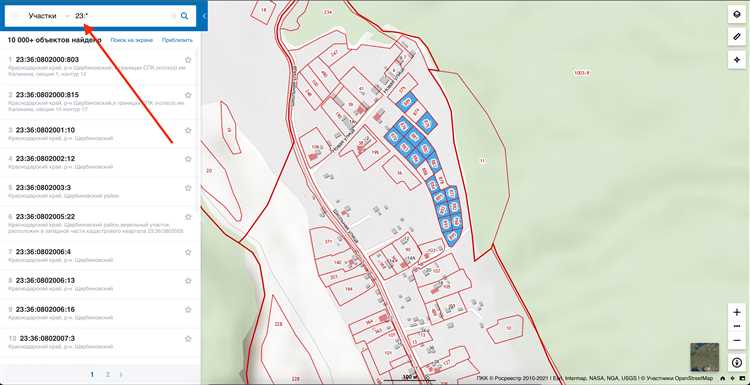
Task: Click current results page 1
Action: tap(92, 374)
